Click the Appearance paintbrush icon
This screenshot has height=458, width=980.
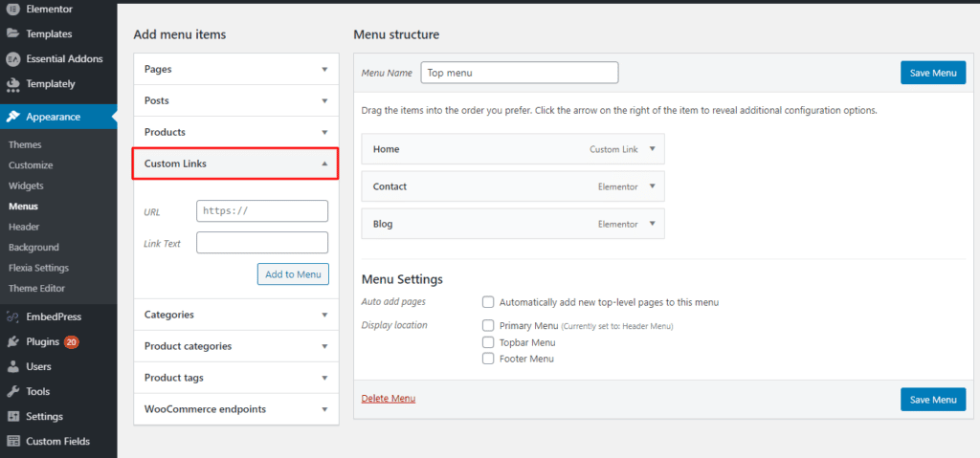point(12,117)
